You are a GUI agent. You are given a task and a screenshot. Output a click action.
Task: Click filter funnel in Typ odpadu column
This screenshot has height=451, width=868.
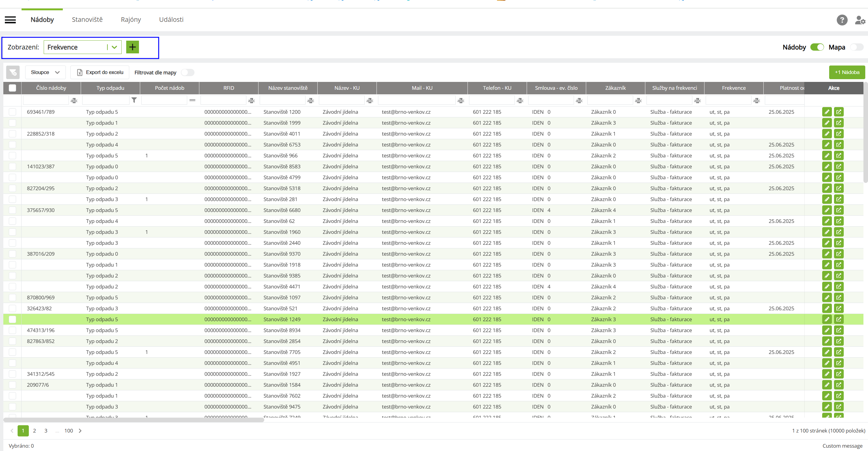click(x=134, y=100)
